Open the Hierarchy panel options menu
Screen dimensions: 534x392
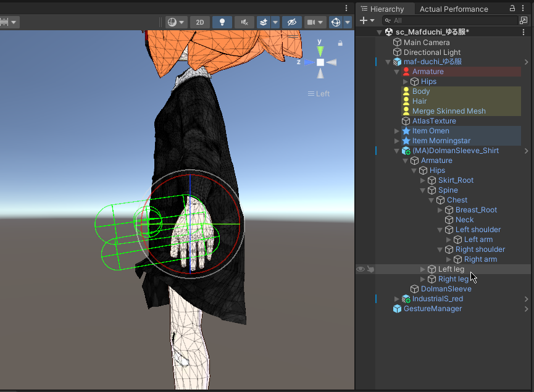523,8
